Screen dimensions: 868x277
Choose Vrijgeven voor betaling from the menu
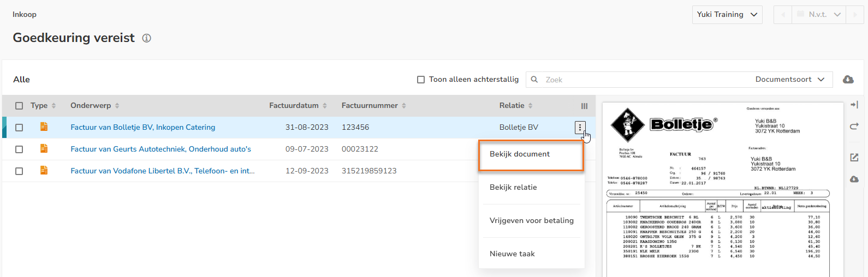pyautogui.click(x=531, y=221)
